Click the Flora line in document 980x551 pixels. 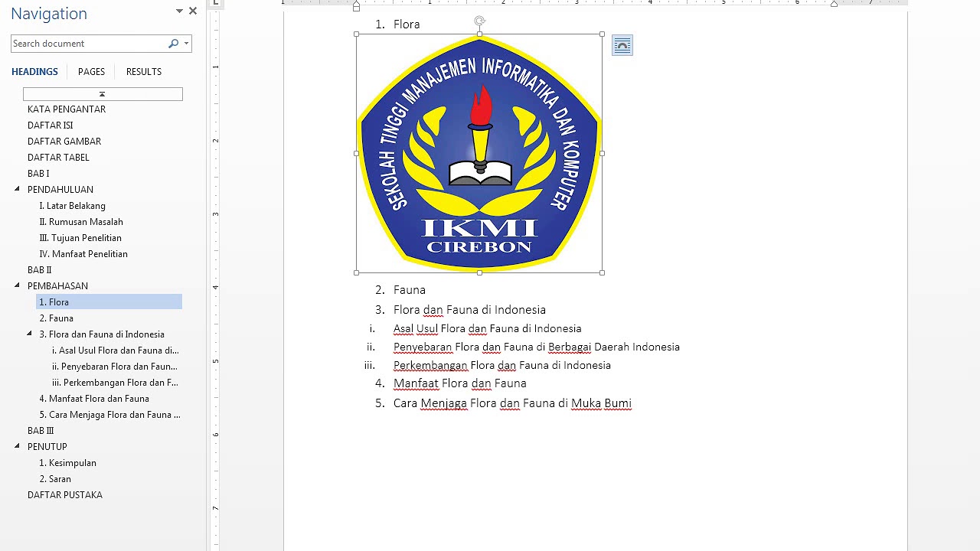pyautogui.click(x=407, y=24)
